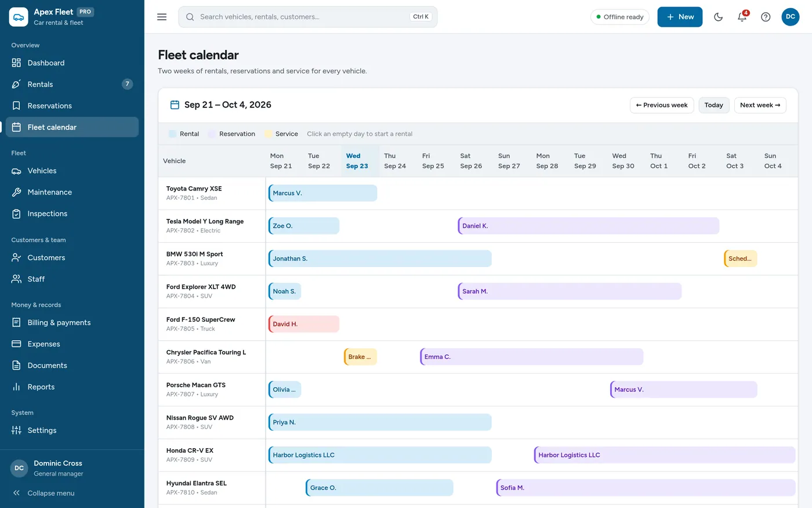Go to Previous week
The height and width of the screenshot is (508, 812).
662,105
